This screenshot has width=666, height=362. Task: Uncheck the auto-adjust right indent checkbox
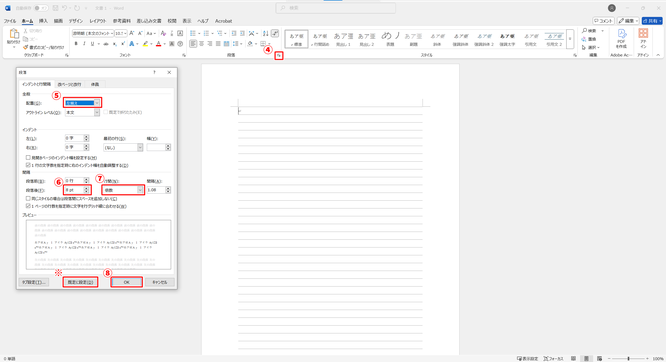(28, 165)
